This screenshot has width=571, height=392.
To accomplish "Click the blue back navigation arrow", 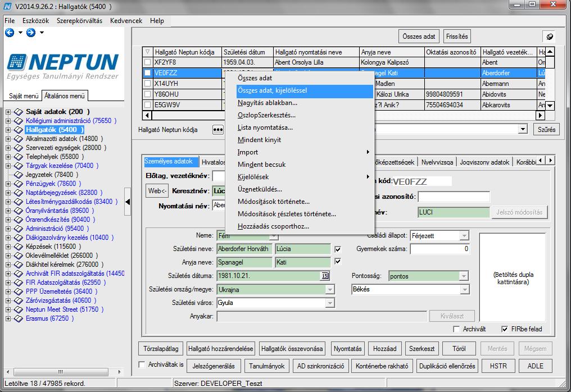I will (x=10, y=33).
